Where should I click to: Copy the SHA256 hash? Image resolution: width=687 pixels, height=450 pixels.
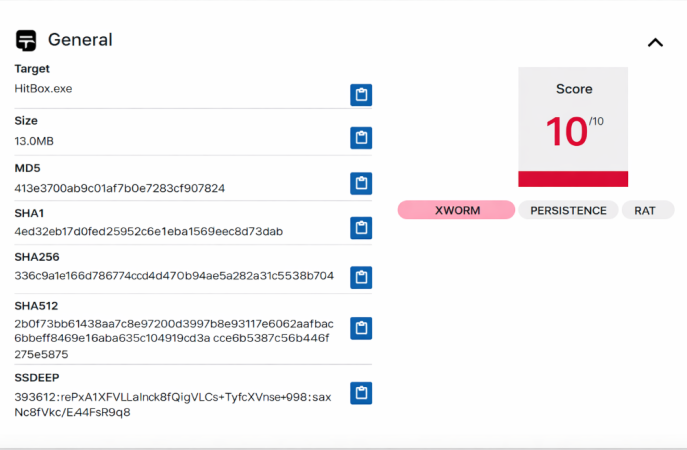pos(361,276)
